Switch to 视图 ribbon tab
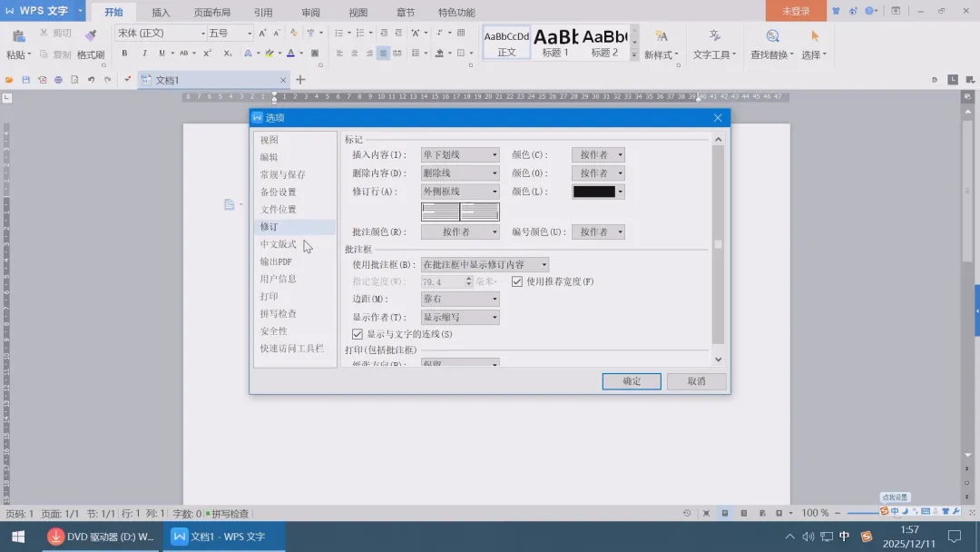Screen dimensions: 980x552 [358, 12]
